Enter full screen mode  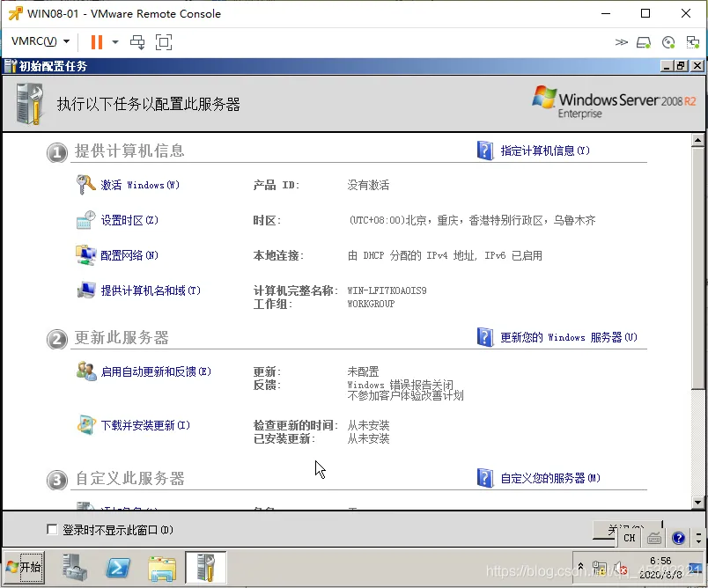click(x=164, y=42)
